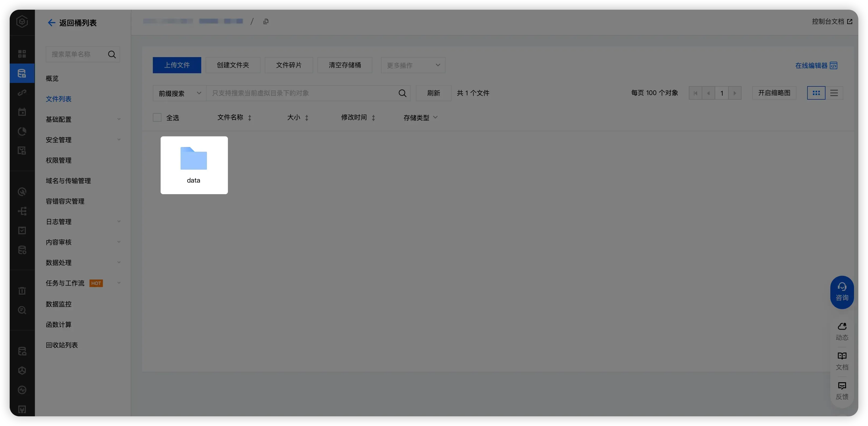Image resolution: width=868 pixels, height=426 pixels.
Task: Open the 动态 cloud updates icon
Action: (x=842, y=331)
